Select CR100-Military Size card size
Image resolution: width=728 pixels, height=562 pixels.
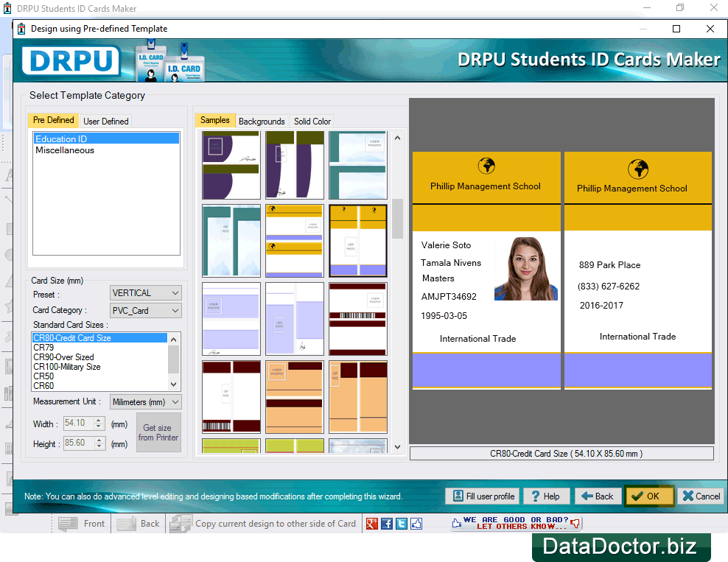click(99, 367)
